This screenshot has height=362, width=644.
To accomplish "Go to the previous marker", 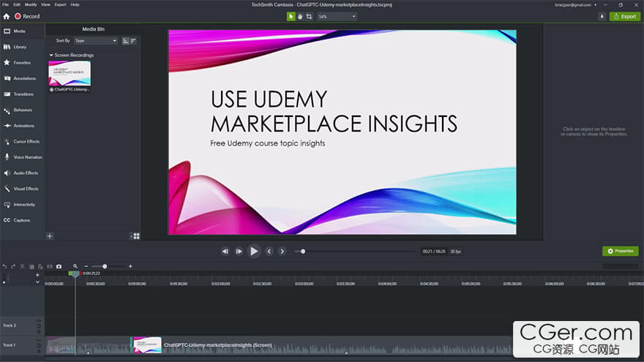I will click(269, 251).
